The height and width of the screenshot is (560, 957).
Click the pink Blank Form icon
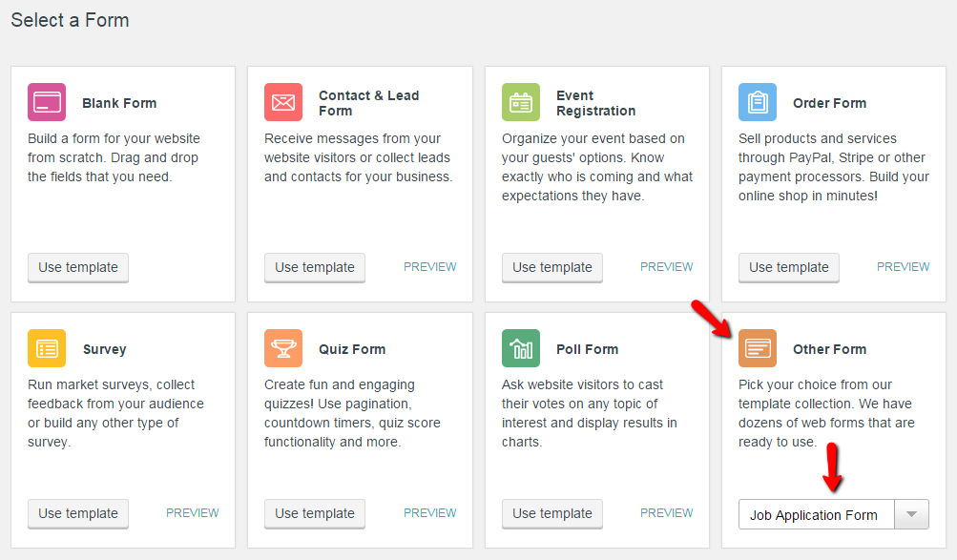coord(47,102)
